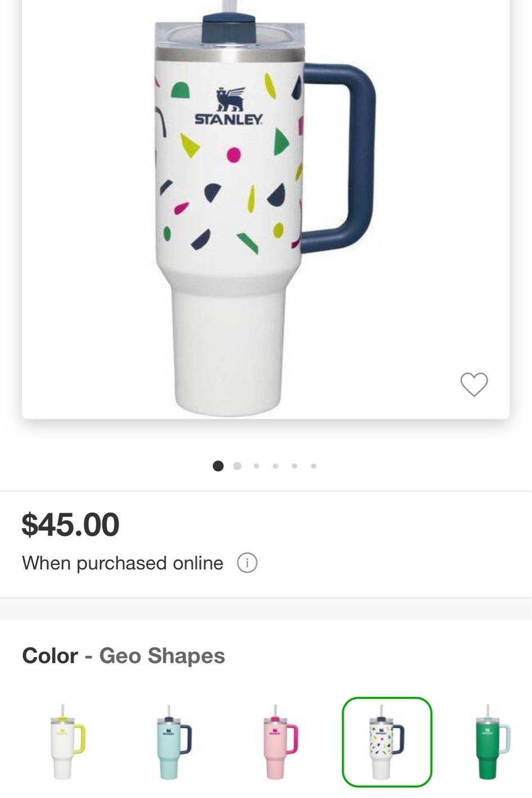Select the white tumbler with yellow handle
The width and height of the screenshot is (532, 798).
click(x=66, y=742)
